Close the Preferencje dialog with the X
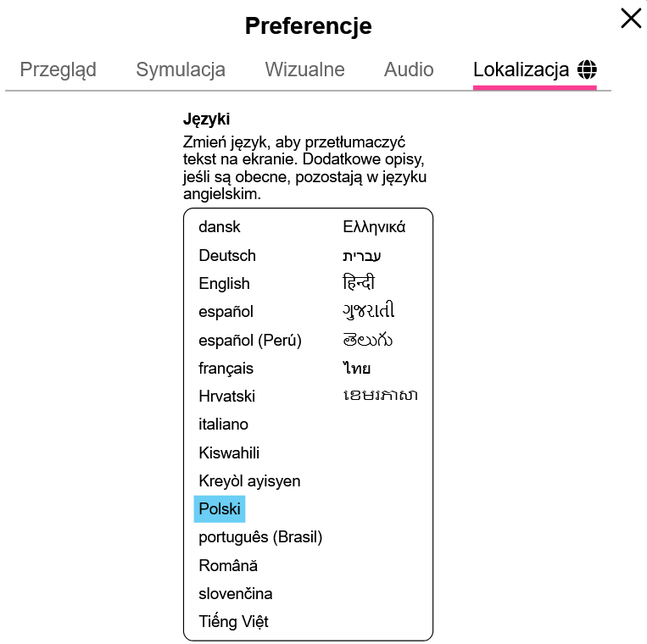This screenshot has width=647, height=644. [630, 19]
